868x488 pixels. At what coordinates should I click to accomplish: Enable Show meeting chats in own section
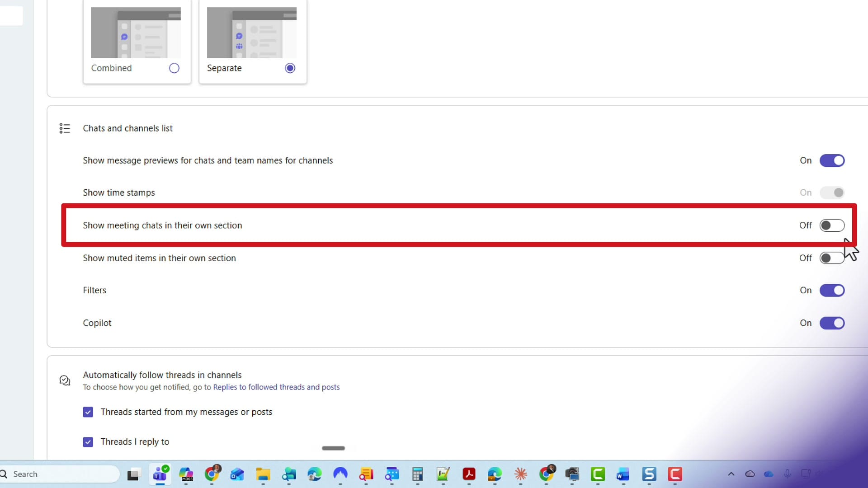(x=832, y=225)
